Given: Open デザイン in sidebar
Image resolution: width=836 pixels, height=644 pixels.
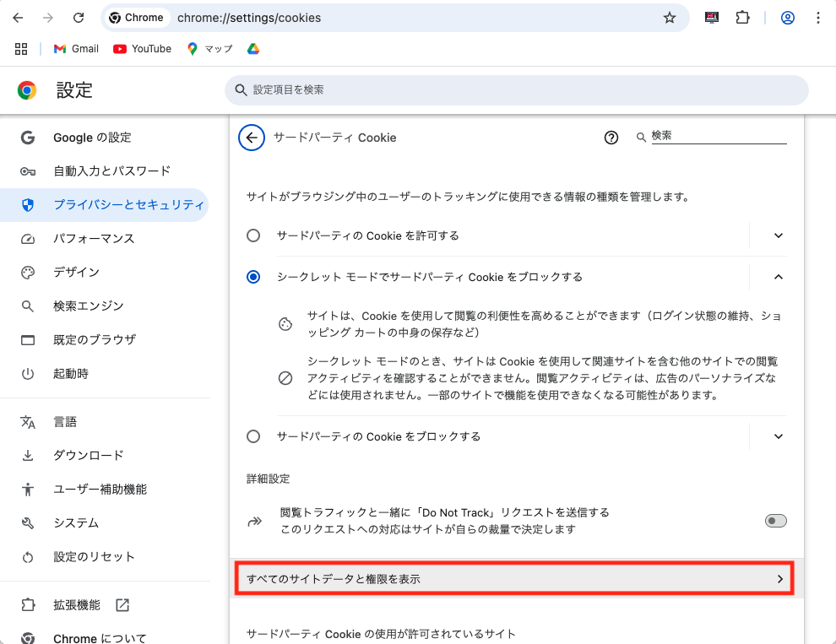Looking at the screenshot, I should [105, 273].
